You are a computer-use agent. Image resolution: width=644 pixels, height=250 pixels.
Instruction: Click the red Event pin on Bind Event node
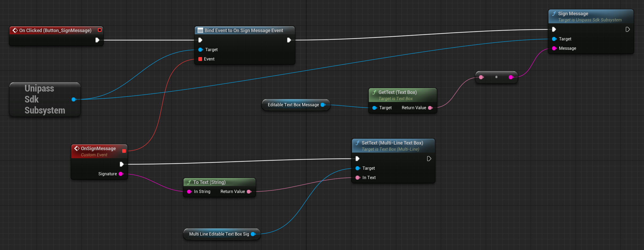pos(200,59)
